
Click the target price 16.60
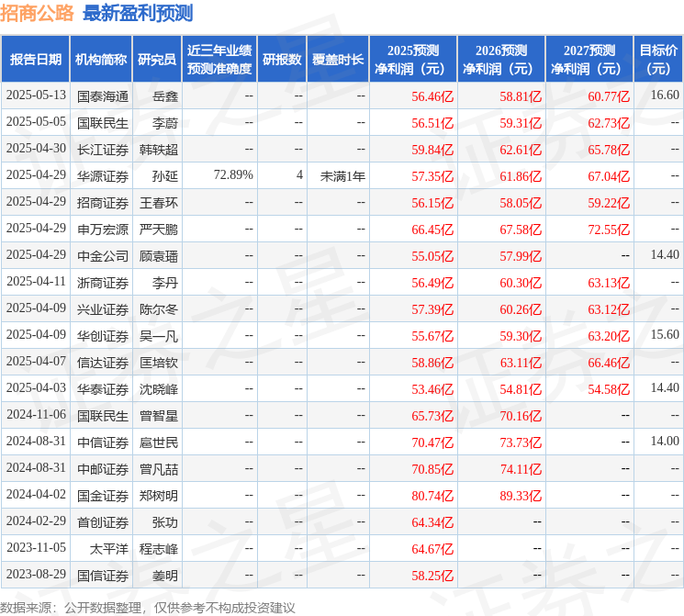(665, 95)
